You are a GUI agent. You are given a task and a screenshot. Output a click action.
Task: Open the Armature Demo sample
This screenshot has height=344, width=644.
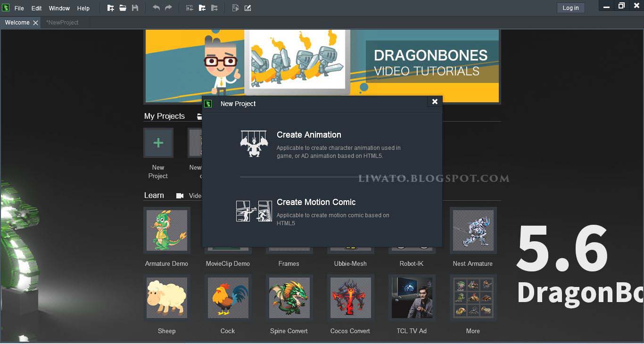(x=166, y=230)
